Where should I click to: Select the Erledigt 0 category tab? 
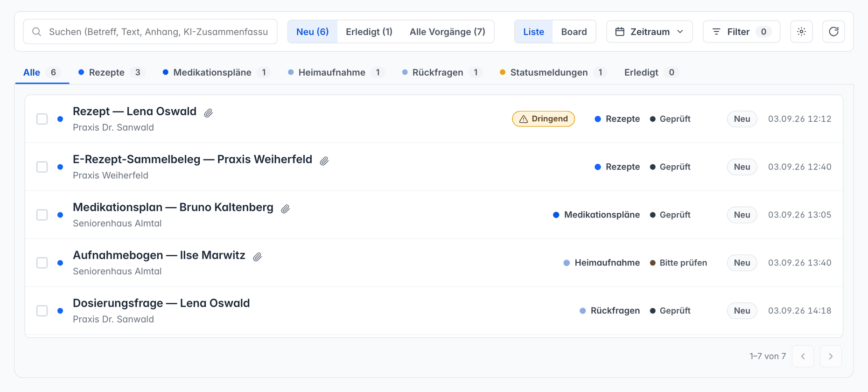(651, 72)
